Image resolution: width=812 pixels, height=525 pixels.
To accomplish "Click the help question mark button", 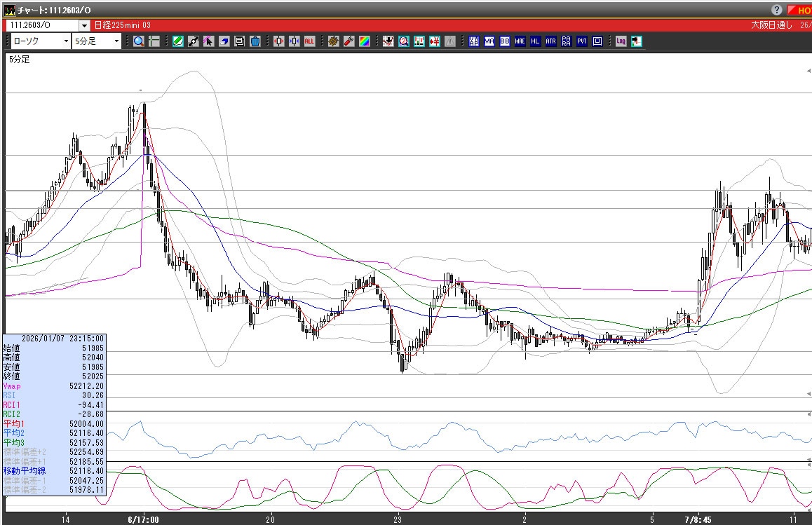I will (777, 10).
